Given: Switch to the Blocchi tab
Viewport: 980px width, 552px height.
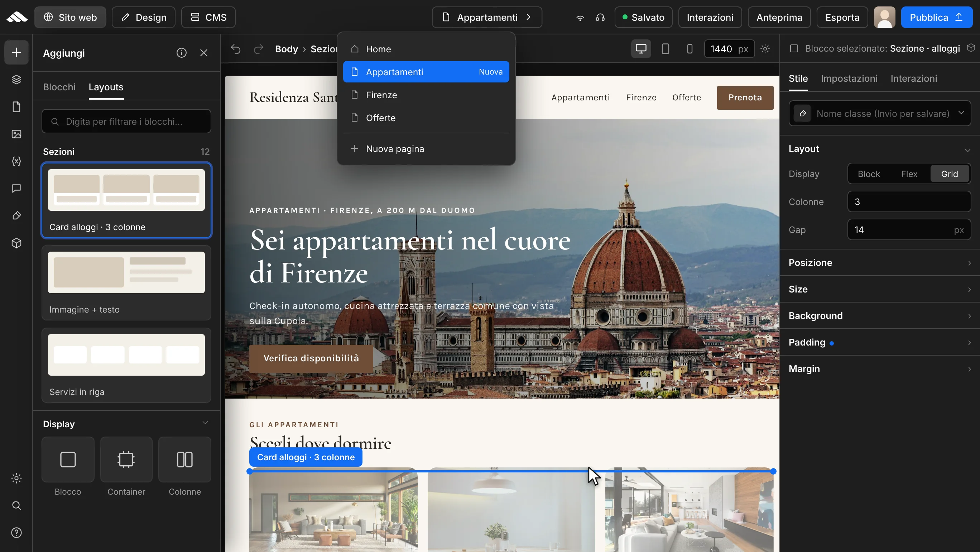Looking at the screenshot, I should (x=59, y=87).
